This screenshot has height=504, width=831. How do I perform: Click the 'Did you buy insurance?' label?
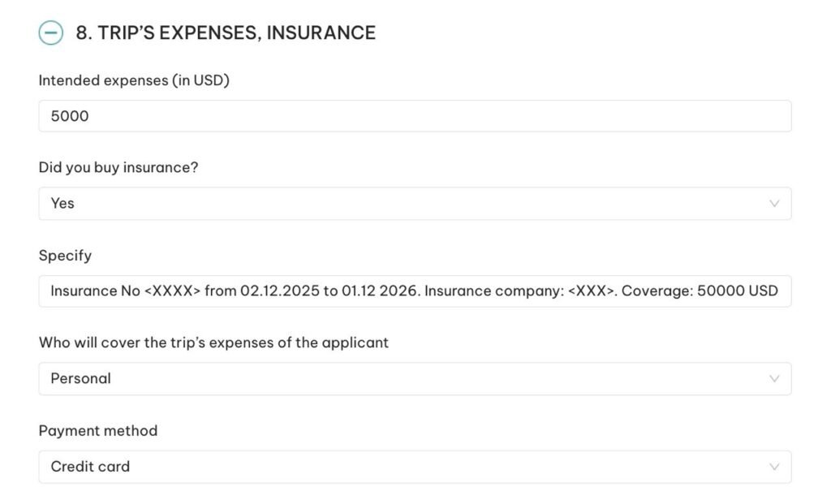[x=119, y=167]
